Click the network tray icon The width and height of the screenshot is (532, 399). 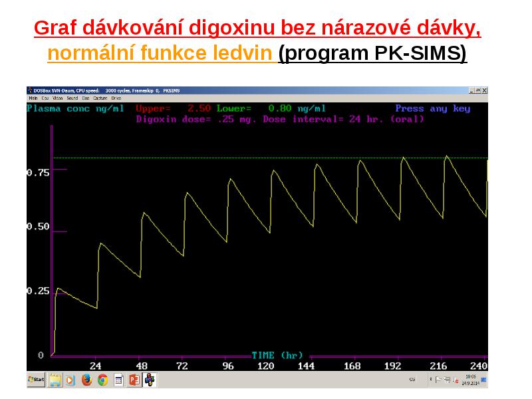coord(447,380)
